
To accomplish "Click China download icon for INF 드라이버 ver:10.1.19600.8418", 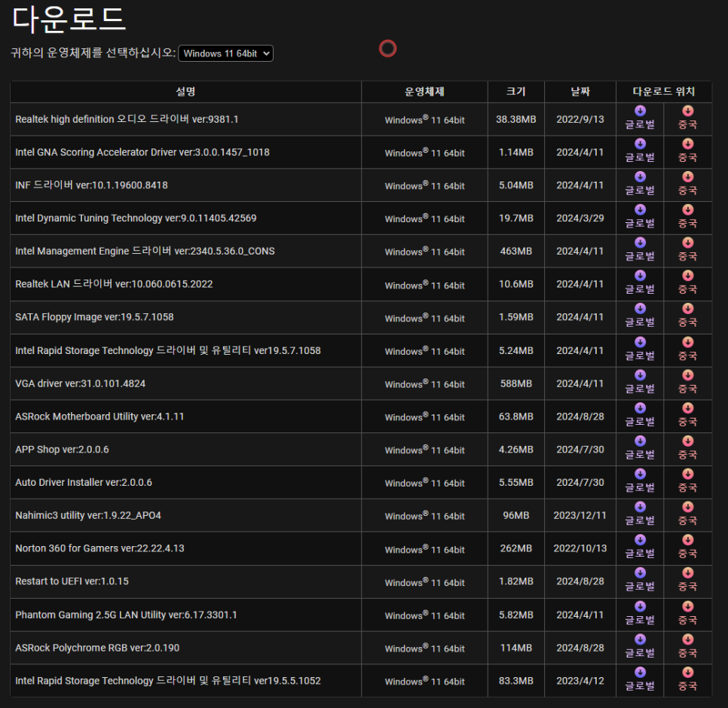I will [x=687, y=177].
